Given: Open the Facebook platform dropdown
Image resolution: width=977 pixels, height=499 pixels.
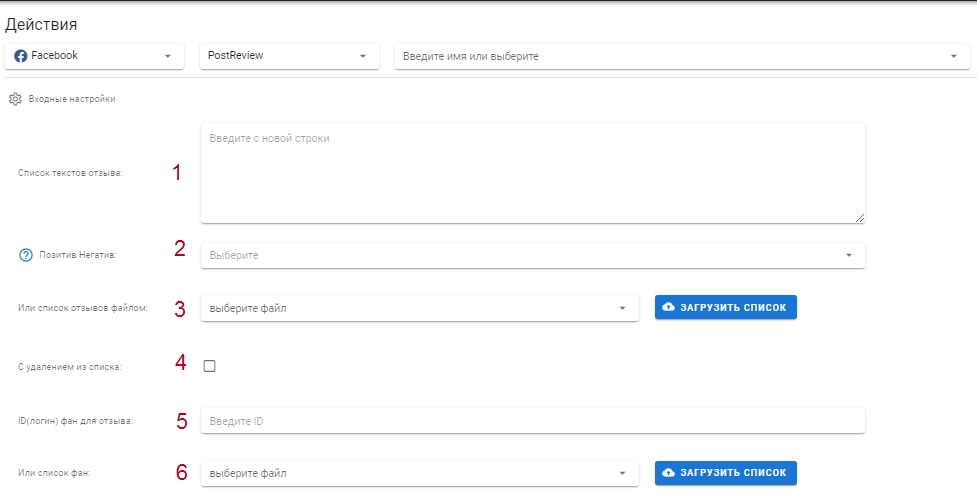Looking at the screenshot, I should point(95,56).
